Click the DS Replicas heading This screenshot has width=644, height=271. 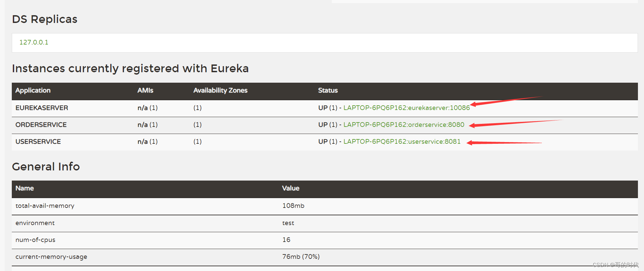45,19
